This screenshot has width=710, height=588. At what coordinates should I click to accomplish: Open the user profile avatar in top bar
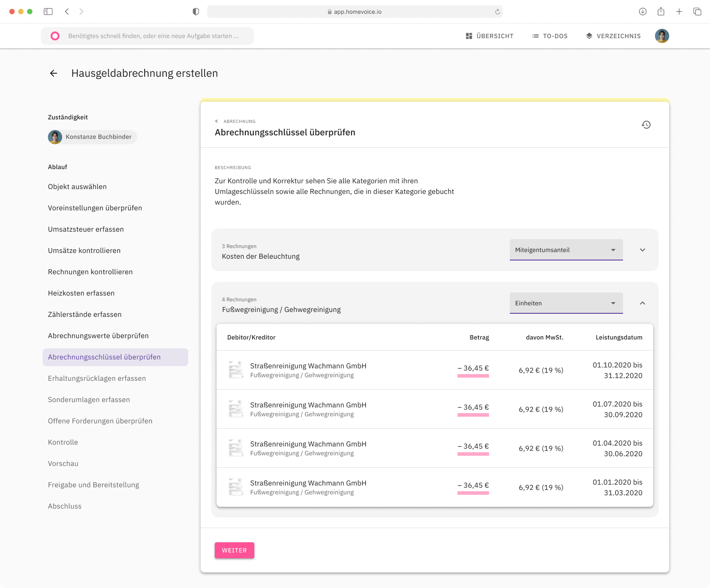(x=662, y=36)
